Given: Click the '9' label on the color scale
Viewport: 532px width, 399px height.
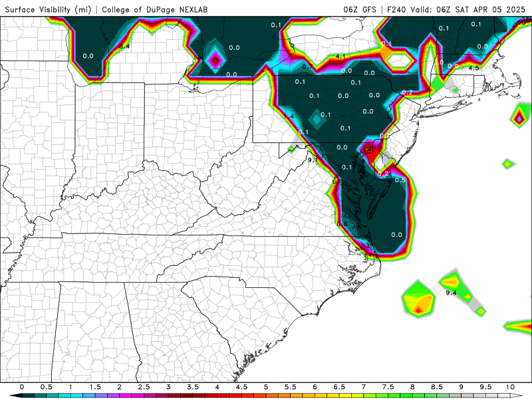Looking at the screenshot, I should [462, 387].
